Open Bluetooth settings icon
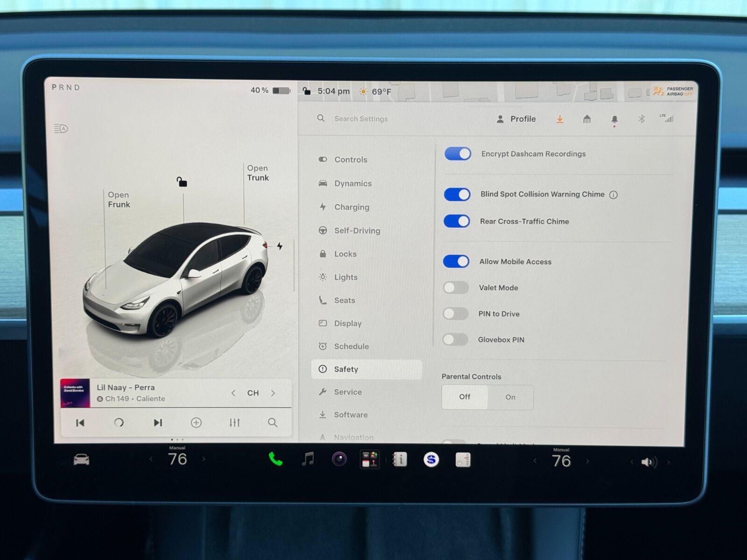Viewport: 747px width, 560px height. [641, 119]
